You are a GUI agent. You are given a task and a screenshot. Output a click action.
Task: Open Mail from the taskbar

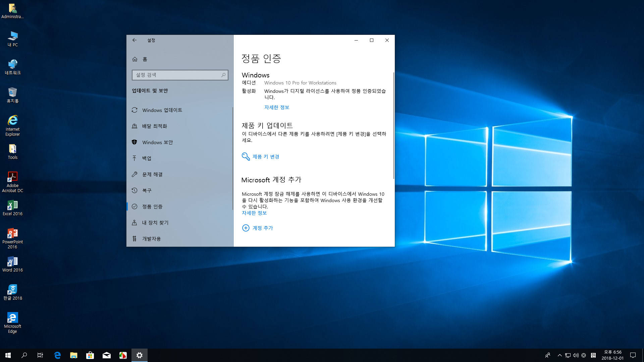click(x=107, y=355)
